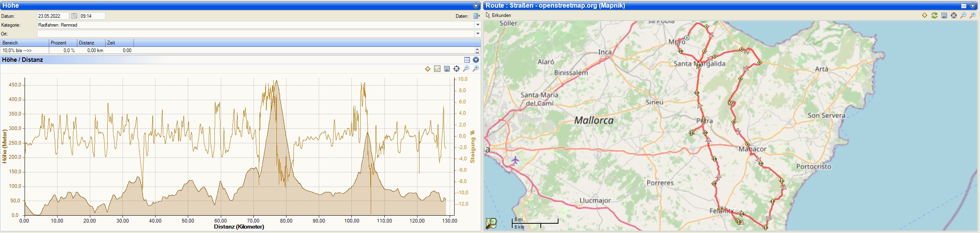Sort by the Distanz column header

point(91,43)
